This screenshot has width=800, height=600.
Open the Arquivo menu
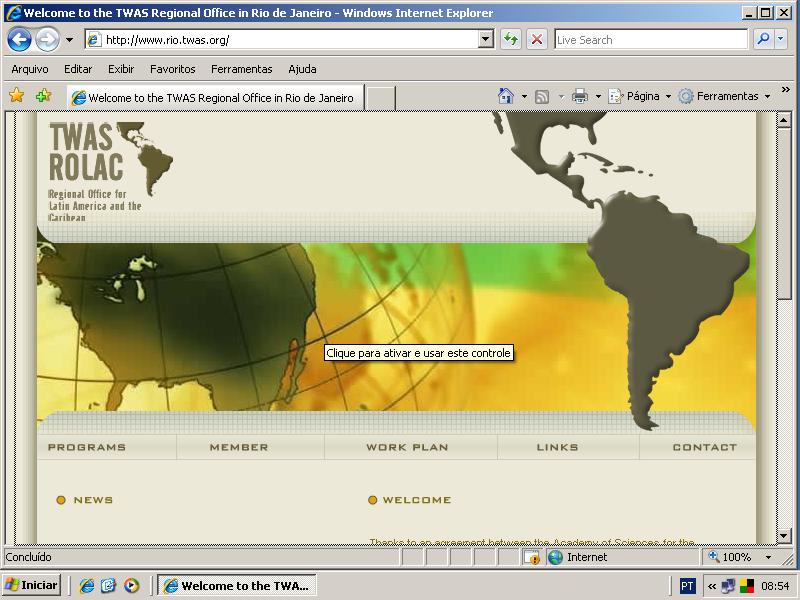(30, 69)
